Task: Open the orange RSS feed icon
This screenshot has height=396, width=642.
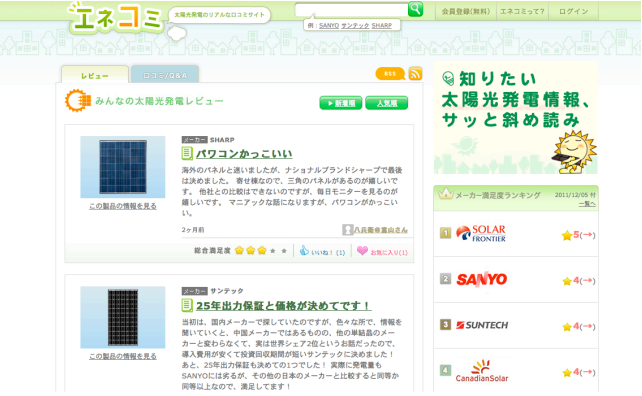Action: 415,74
